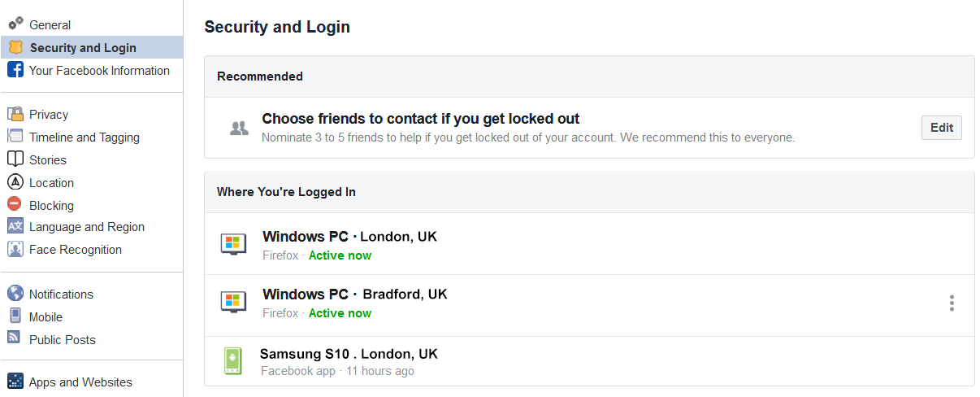Open Apps and Websites settings
Screen dimensions: 980x397
pyautogui.click(x=80, y=382)
